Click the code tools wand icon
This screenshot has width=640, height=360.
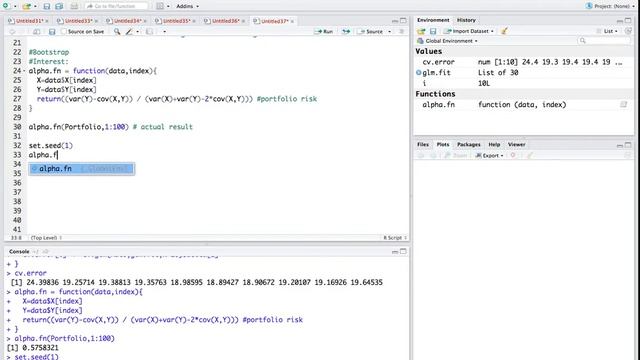pos(129,31)
